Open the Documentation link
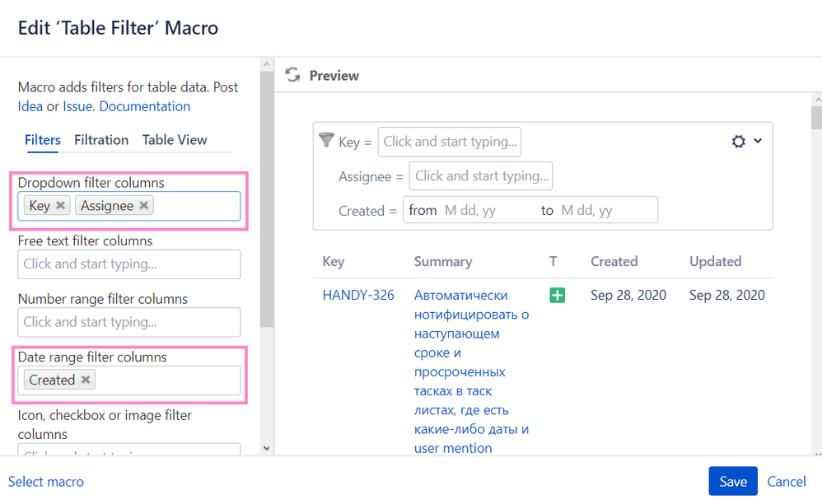This screenshot has height=504, width=822. (x=144, y=105)
